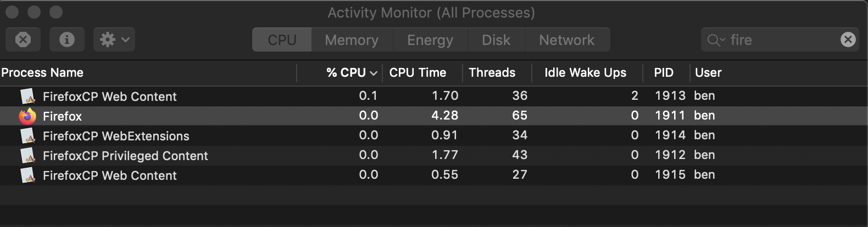Open the gear actions dropdown menu

114,39
